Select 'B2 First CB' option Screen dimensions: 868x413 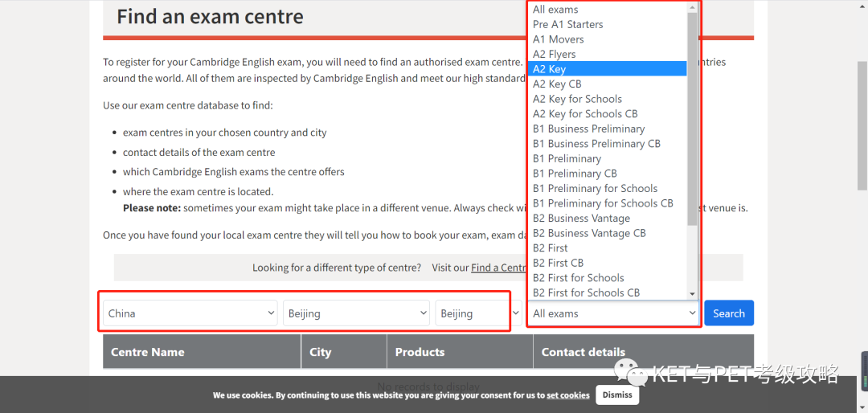point(608,263)
